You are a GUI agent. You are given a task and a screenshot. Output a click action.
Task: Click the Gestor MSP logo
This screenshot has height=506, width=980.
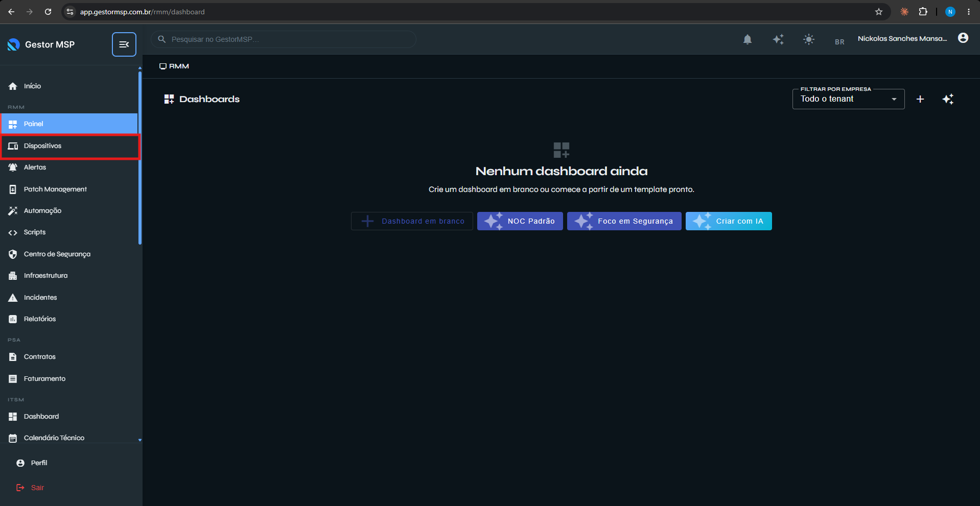41,44
